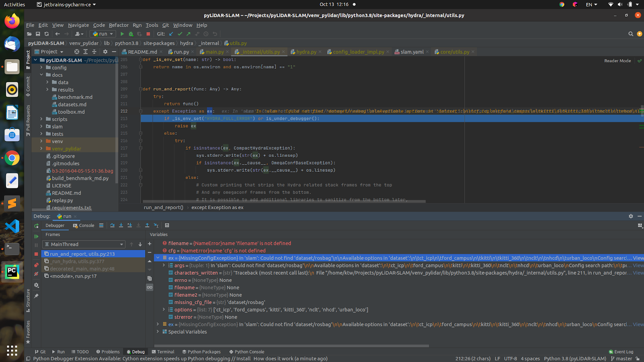Open Terminal tool window
Image resolution: width=644 pixels, height=362 pixels.
[x=163, y=352]
